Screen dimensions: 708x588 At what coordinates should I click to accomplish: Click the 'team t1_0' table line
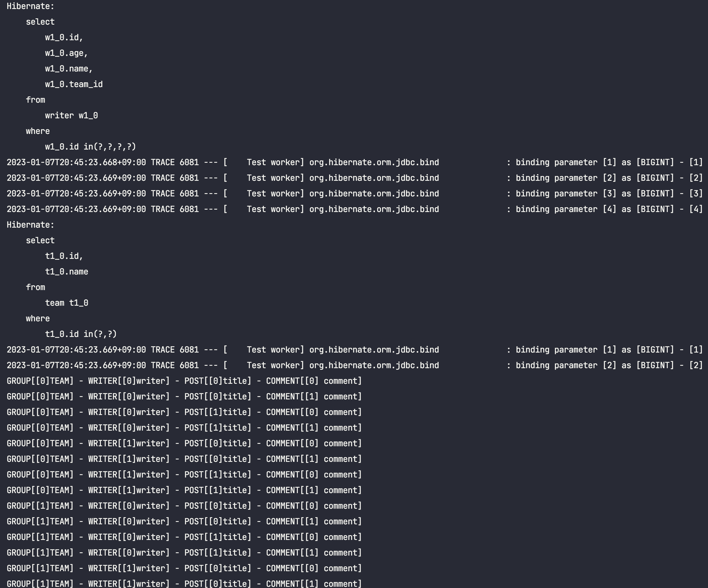pos(67,303)
